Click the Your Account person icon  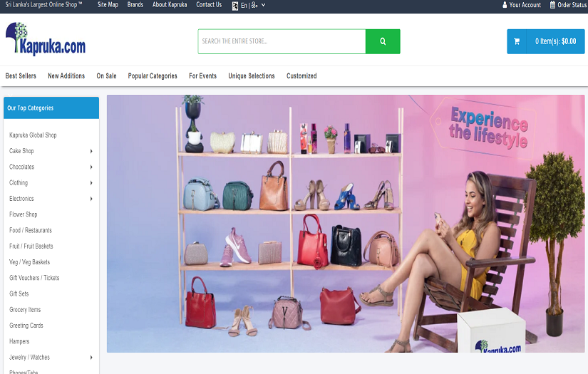(505, 5)
